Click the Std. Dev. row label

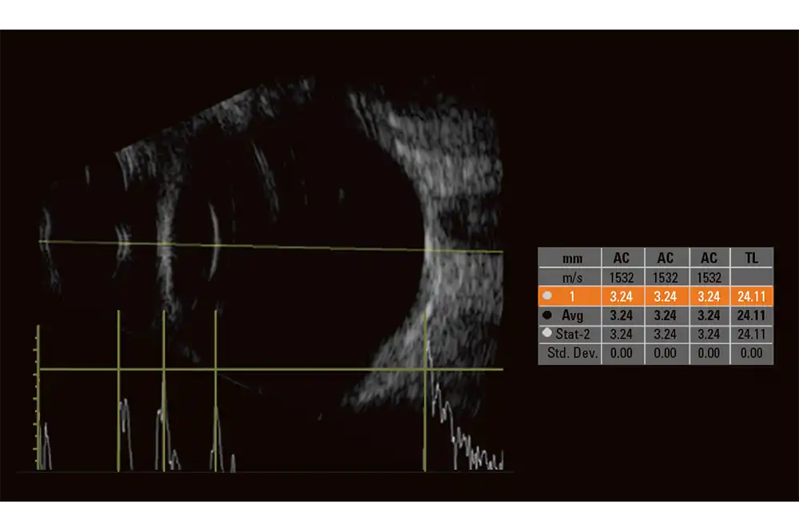(x=570, y=354)
